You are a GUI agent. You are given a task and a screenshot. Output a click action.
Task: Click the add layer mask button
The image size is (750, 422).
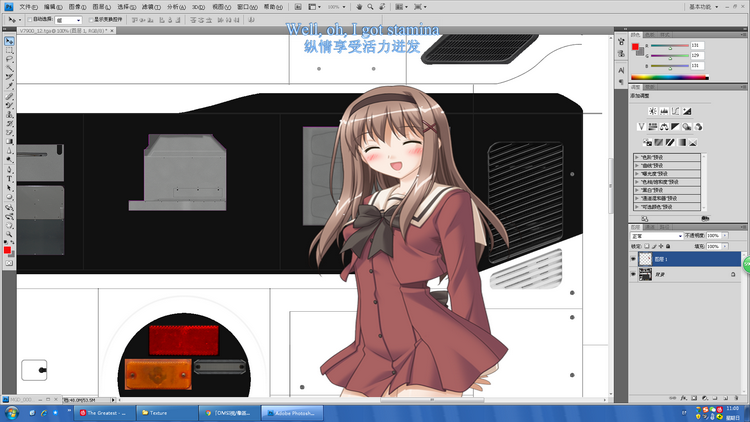pos(694,398)
